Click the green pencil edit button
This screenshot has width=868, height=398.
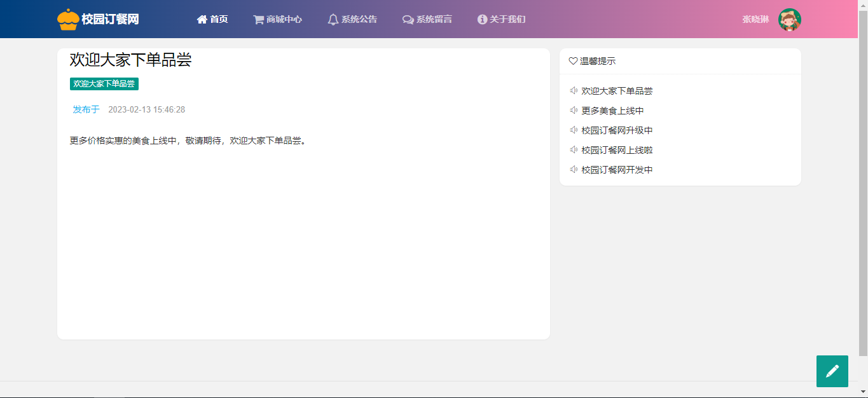click(832, 371)
